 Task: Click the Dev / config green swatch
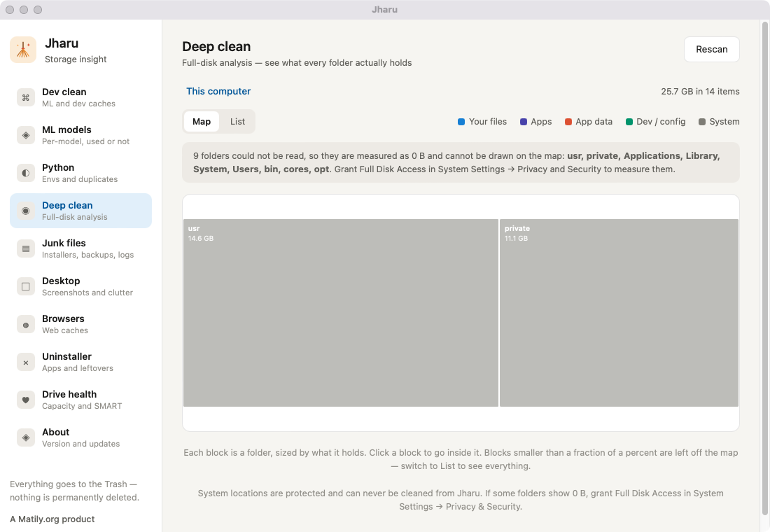coord(629,122)
